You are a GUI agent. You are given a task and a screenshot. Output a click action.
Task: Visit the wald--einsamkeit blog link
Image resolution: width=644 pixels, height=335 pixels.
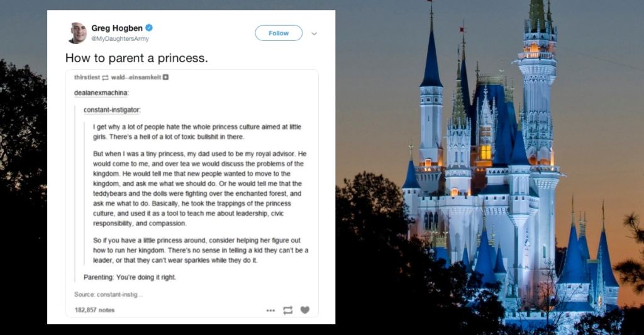(136, 78)
